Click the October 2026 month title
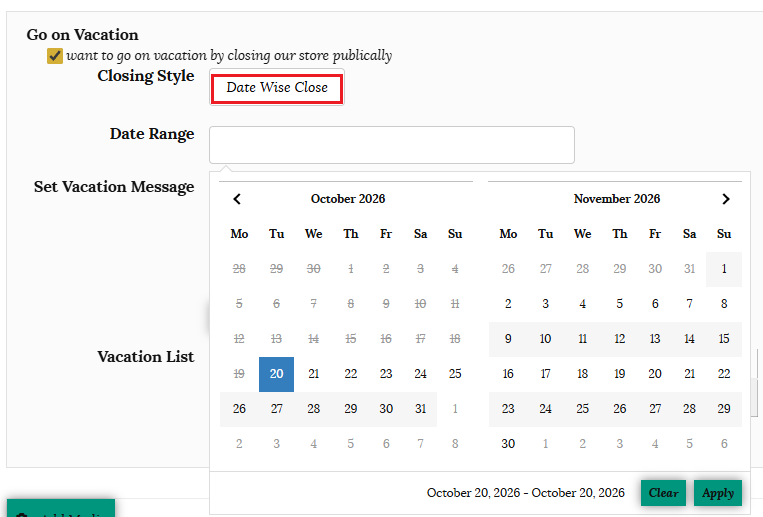 (348, 199)
